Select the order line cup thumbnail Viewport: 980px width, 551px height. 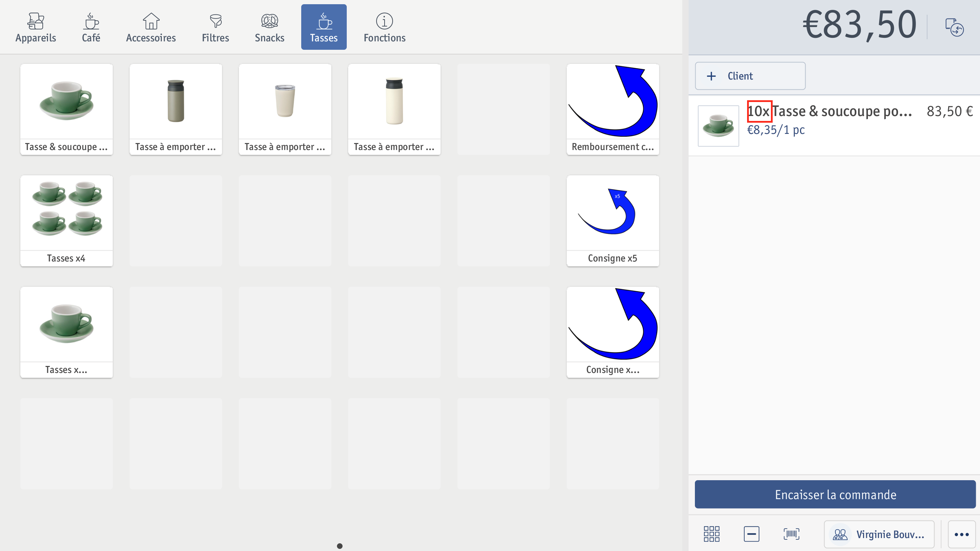pos(718,126)
